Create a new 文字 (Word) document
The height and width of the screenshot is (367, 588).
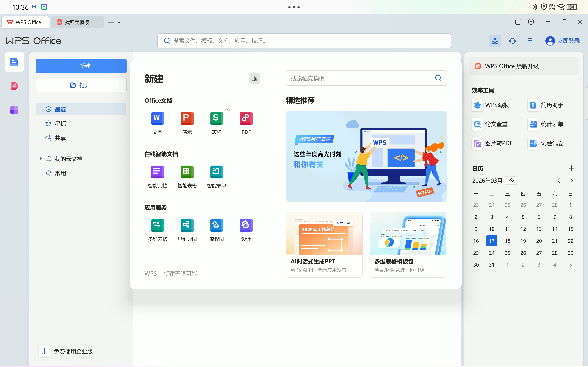(157, 118)
